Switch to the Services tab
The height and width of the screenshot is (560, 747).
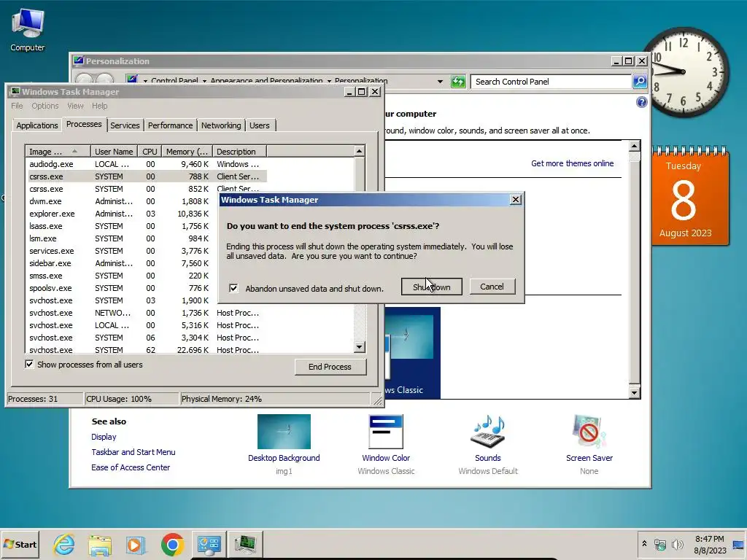(x=125, y=125)
